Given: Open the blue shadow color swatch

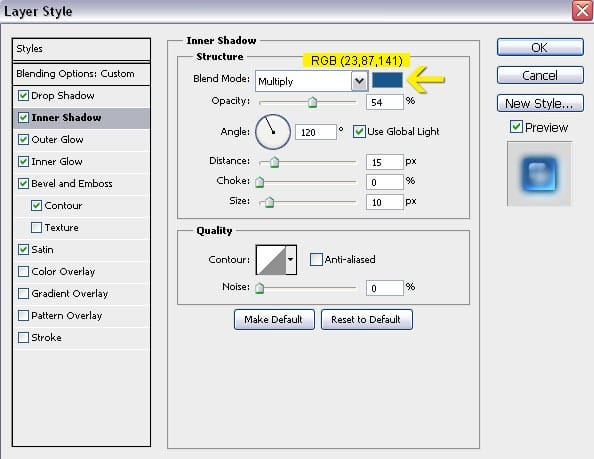Looking at the screenshot, I should pos(387,80).
